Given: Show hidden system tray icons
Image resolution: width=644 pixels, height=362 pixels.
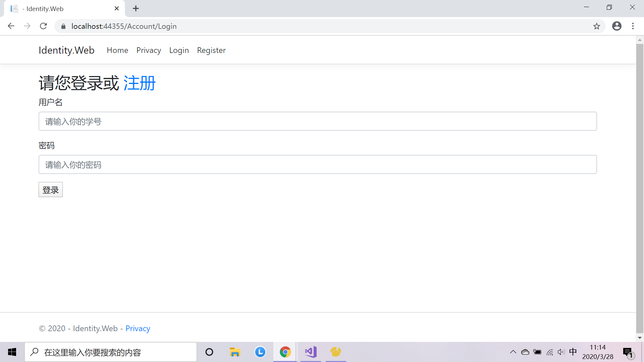Looking at the screenshot, I should point(513,352).
